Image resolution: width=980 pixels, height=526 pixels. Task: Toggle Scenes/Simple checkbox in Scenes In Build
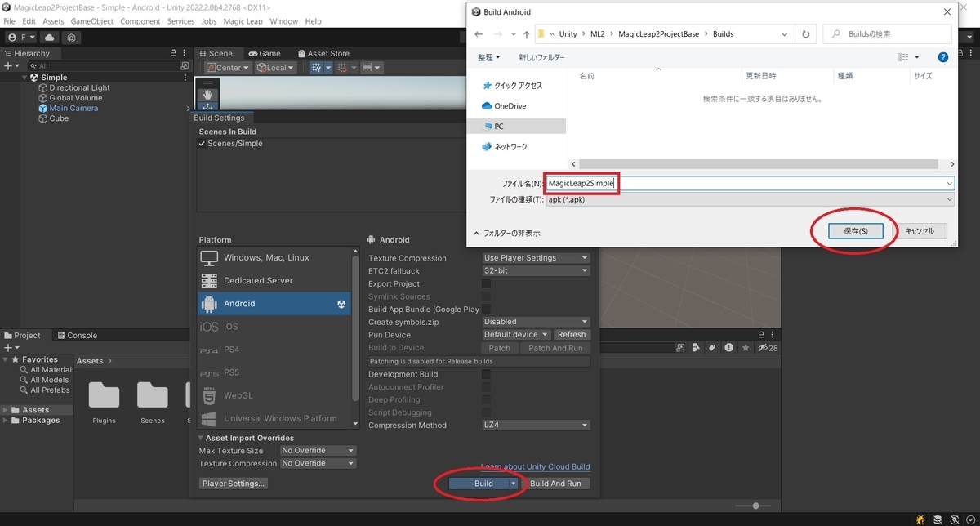203,144
